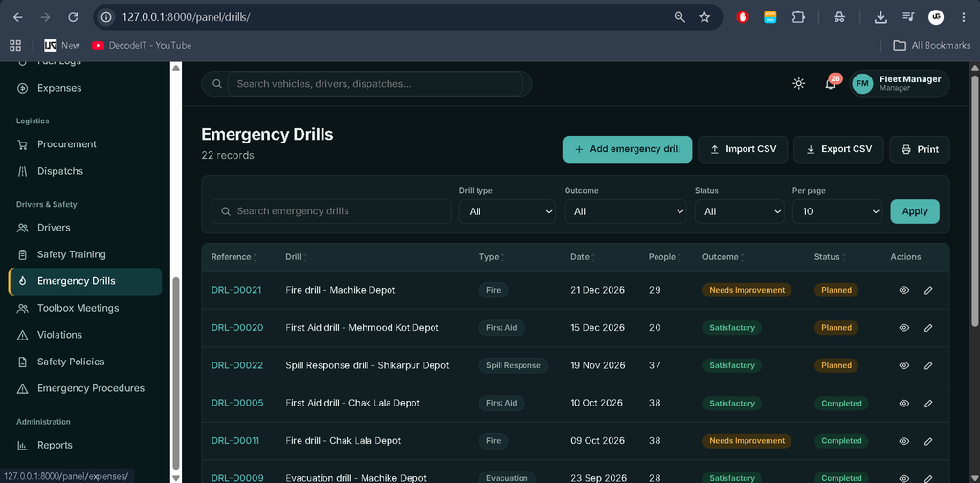The width and height of the screenshot is (980, 483).
Task: Open the Status filter dropdown
Action: pyautogui.click(x=740, y=211)
